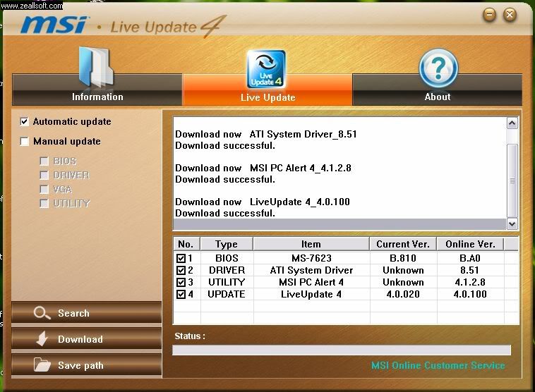Click the 4.1.2.8 online version cell
This screenshot has height=392, width=535.
click(x=470, y=282)
